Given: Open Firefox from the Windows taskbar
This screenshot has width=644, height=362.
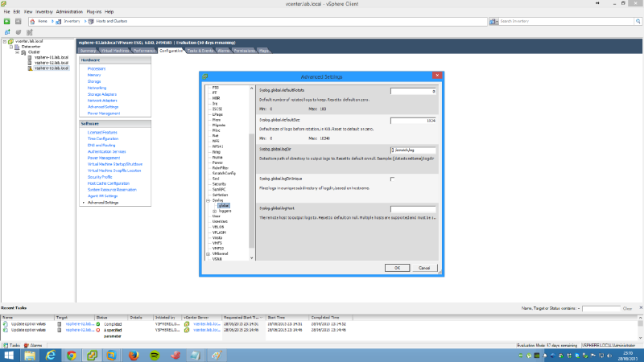Looking at the screenshot, I should click(133, 354).
